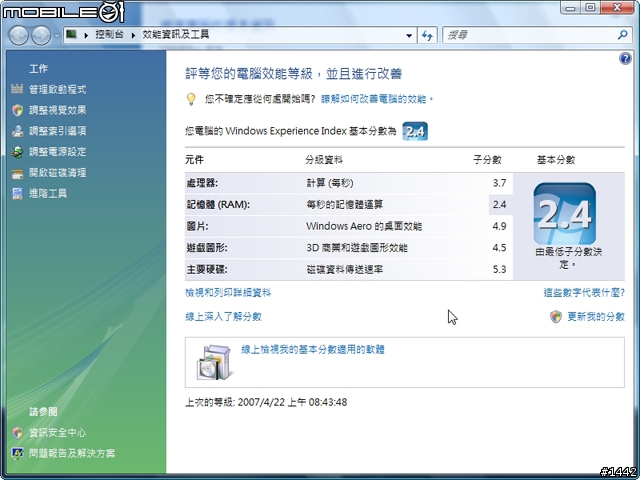Maximize the window
Image resolution: width=640 pixels, height=480 pixels.
pyautogui.click(x=590, y=8)
